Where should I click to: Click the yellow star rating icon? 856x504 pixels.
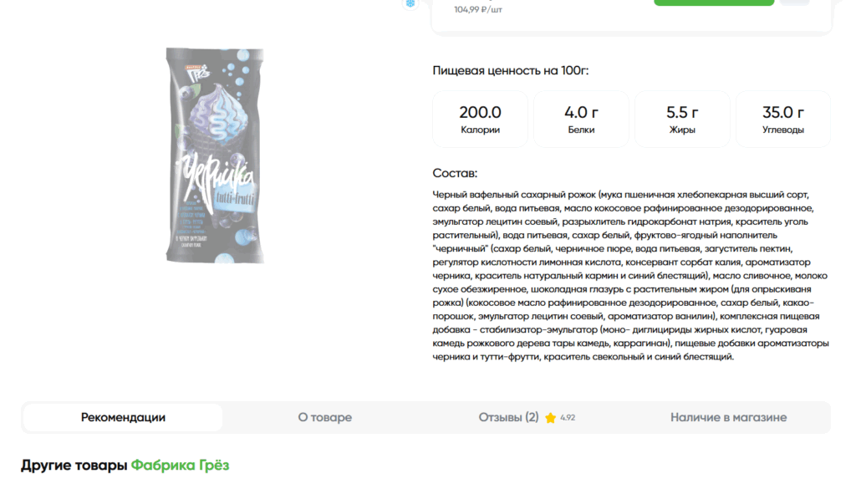pyautogui.click(x=550, y=417)
